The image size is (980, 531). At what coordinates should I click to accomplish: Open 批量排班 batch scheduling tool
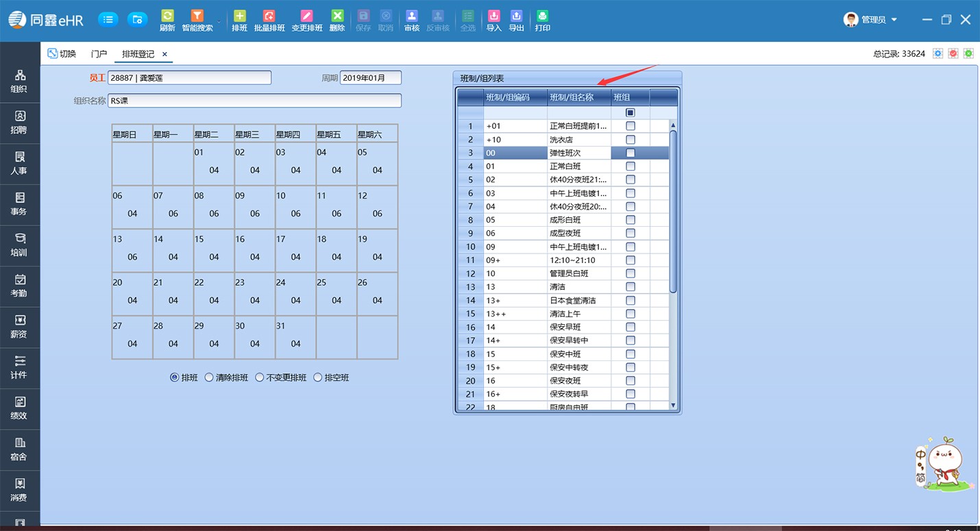pyautogui.click(x=269, y=20)
